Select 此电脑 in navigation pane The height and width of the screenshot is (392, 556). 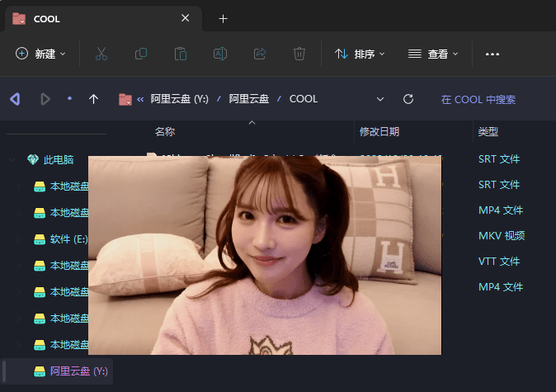[59, 159]
